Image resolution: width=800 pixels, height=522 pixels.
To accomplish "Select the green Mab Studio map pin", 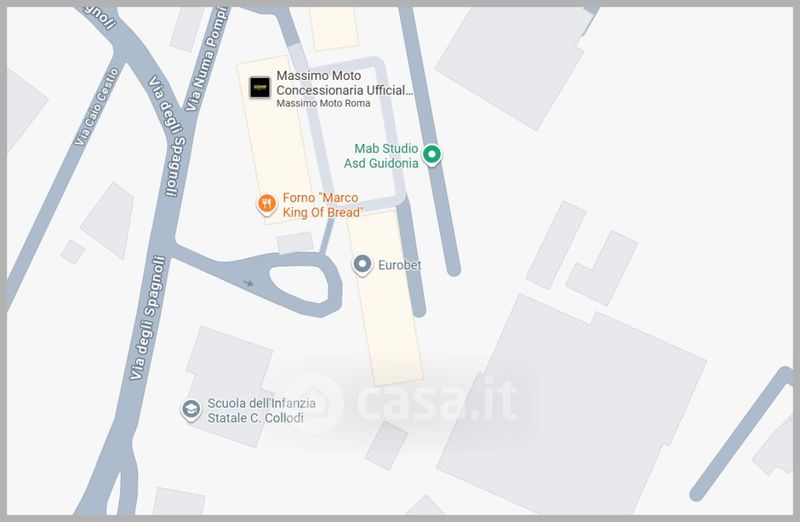I will [x=432, y=154].
